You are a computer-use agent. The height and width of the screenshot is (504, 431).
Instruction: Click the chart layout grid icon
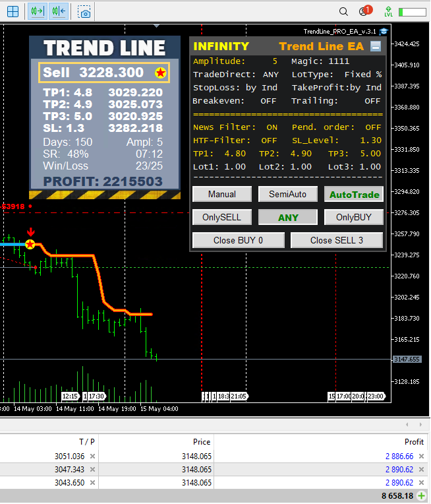[x=13, y=11]
